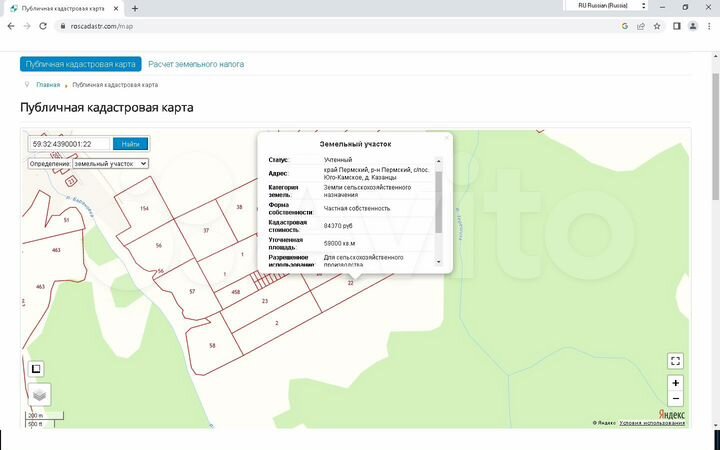Open Условия использования link
This screenshot has width=720, height=450.
652,423
